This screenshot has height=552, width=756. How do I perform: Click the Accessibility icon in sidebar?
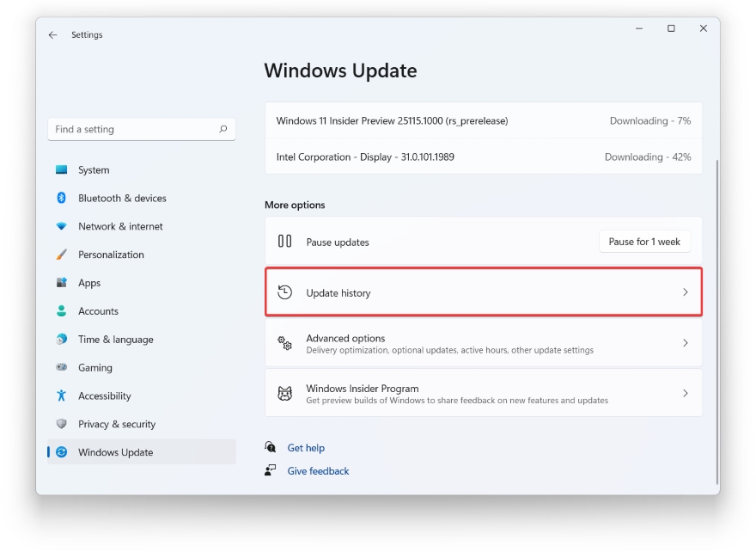pyautogui.click(x=60, y=396)
